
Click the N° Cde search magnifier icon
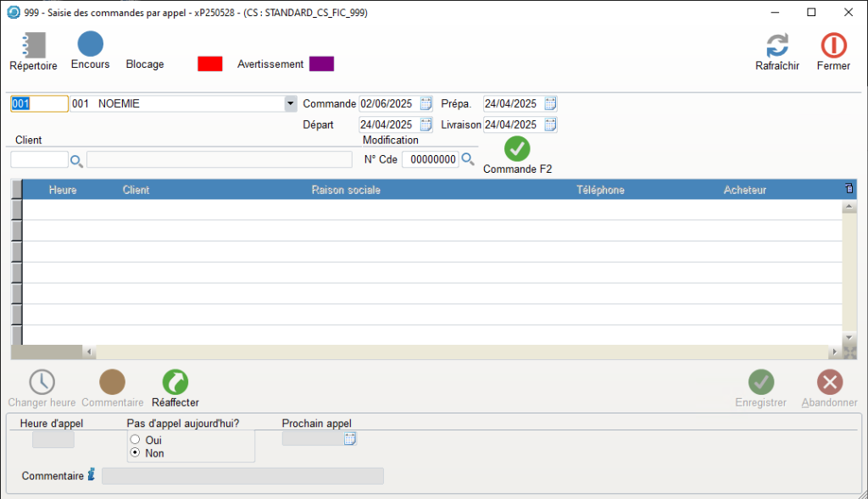tap(467, 159)
